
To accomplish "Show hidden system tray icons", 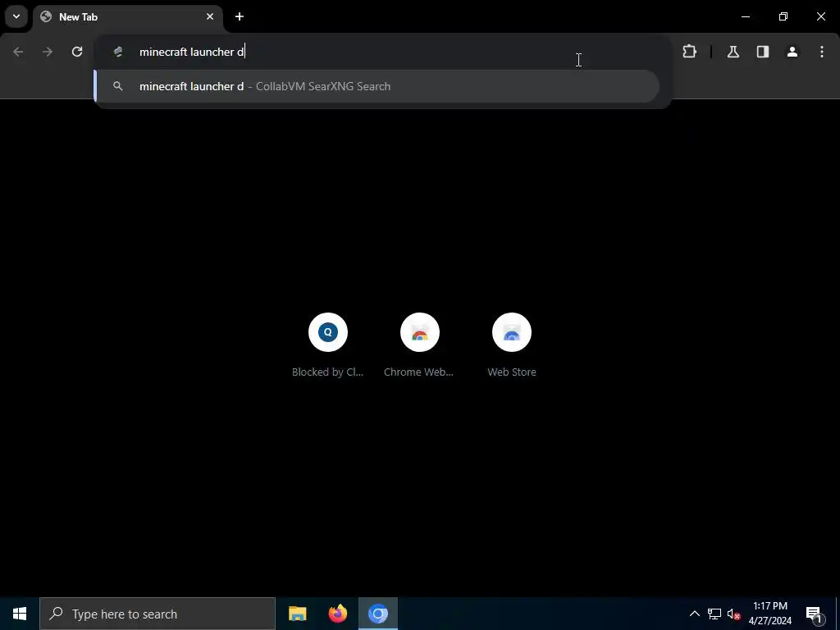I will [694, 614].
